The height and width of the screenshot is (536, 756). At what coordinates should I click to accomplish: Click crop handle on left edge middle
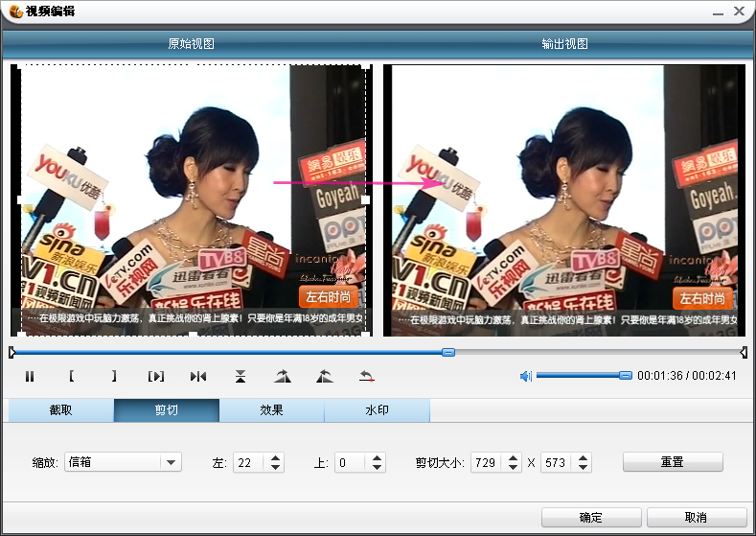pyautogui.click(x=21, y=199)
